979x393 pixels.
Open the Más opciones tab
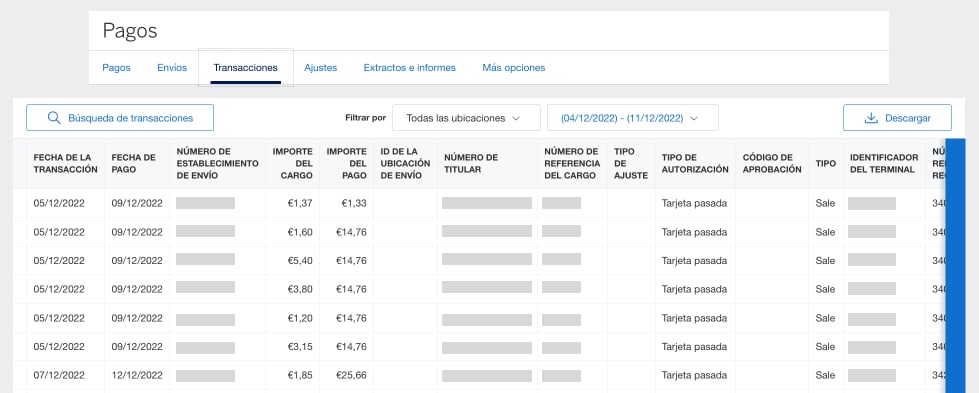(513, 67)
